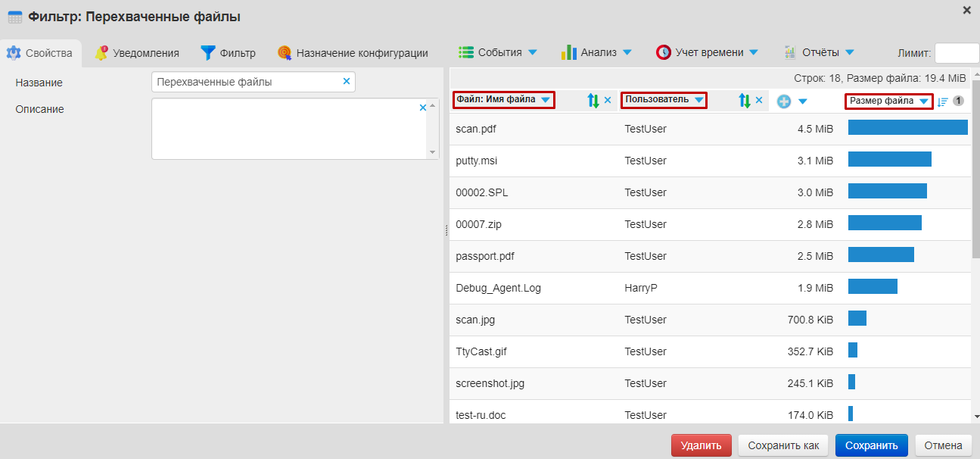Clear the description field with X icon

(423, 108)
